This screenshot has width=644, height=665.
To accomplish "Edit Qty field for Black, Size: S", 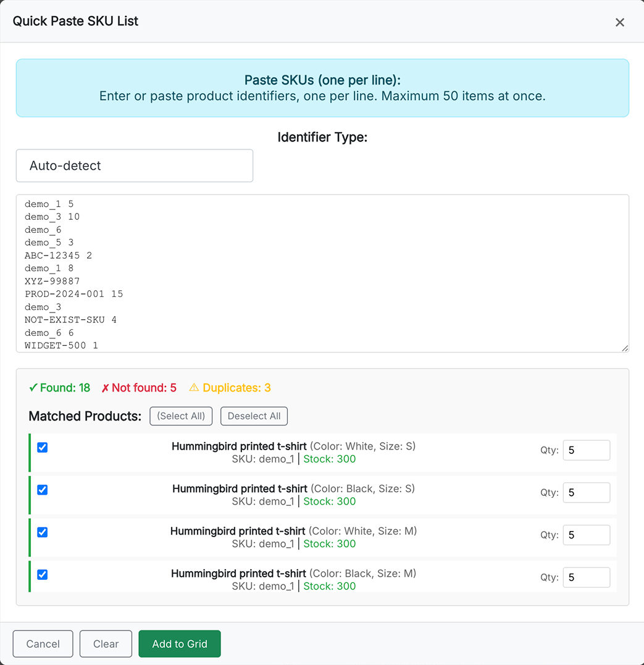I will click(x=587, y=492).
